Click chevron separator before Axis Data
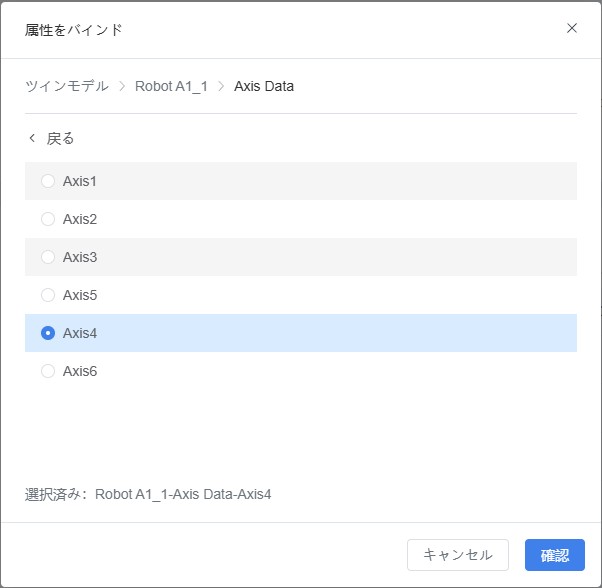The width and height of the screenshot is (602, 588). click(x=221, y=86)
